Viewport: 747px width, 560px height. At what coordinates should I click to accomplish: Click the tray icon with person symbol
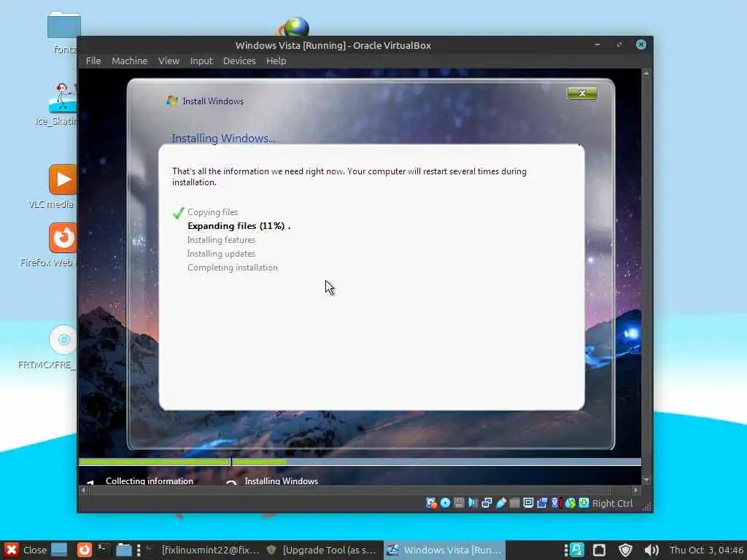577,550
